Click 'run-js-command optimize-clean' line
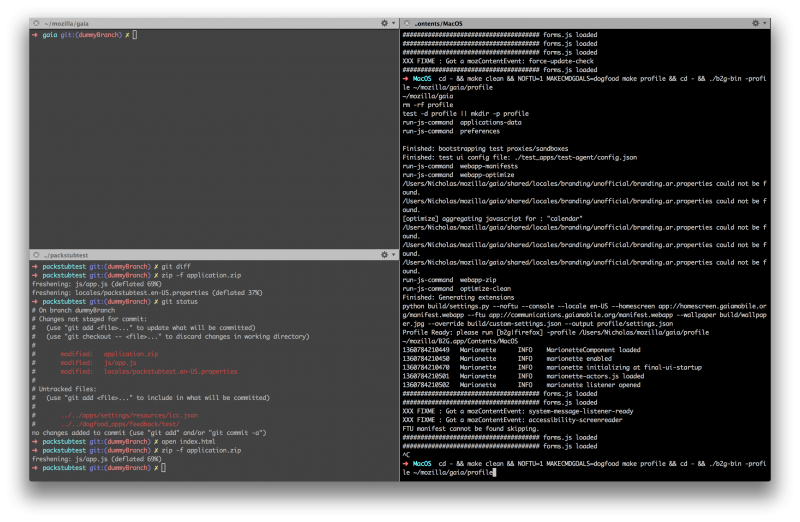This screenshot has height=522, width=800. [456, 288]
